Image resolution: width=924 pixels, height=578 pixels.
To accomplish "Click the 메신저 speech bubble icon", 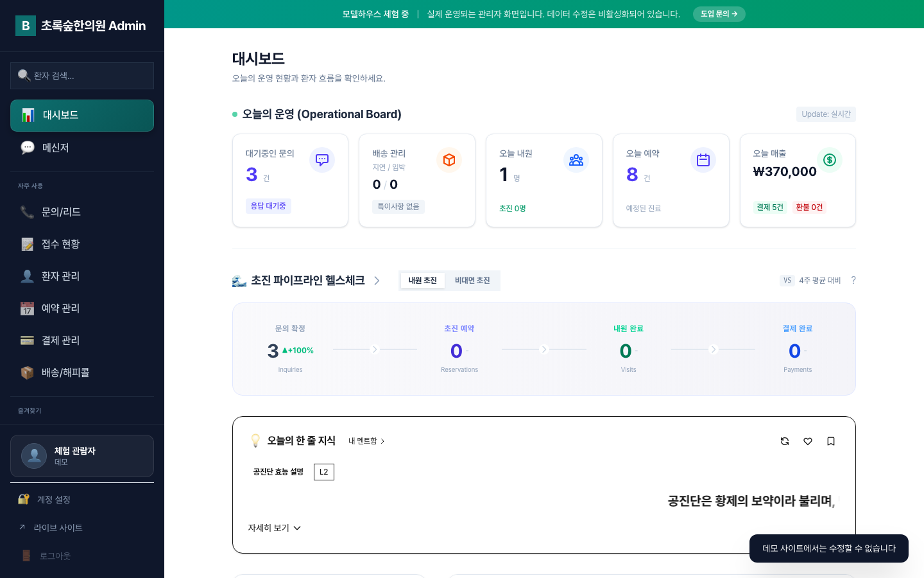I will pyautogui.click(x=28, y=148).
